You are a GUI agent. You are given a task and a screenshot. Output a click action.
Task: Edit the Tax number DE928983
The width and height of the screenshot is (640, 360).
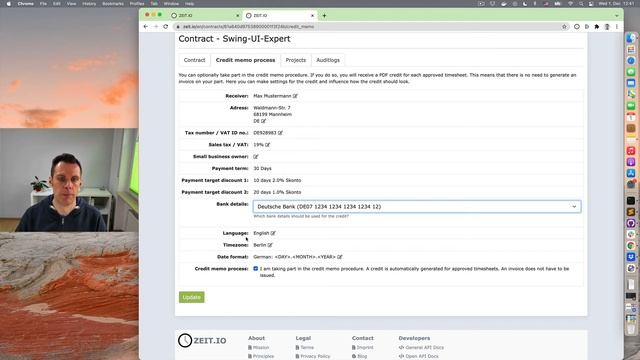(x=280, y=133)
